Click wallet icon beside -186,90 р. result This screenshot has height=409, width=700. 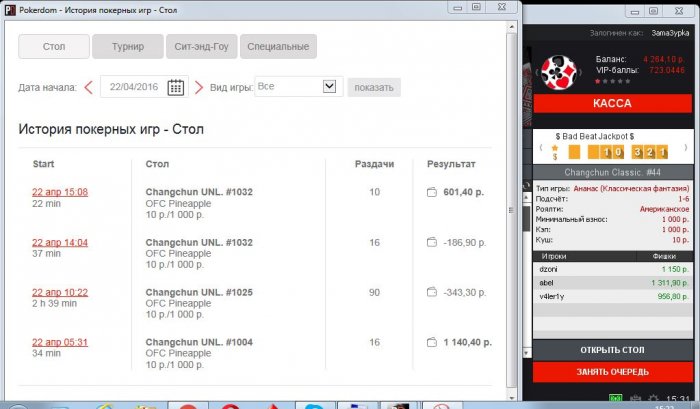(x=432, y=242)
